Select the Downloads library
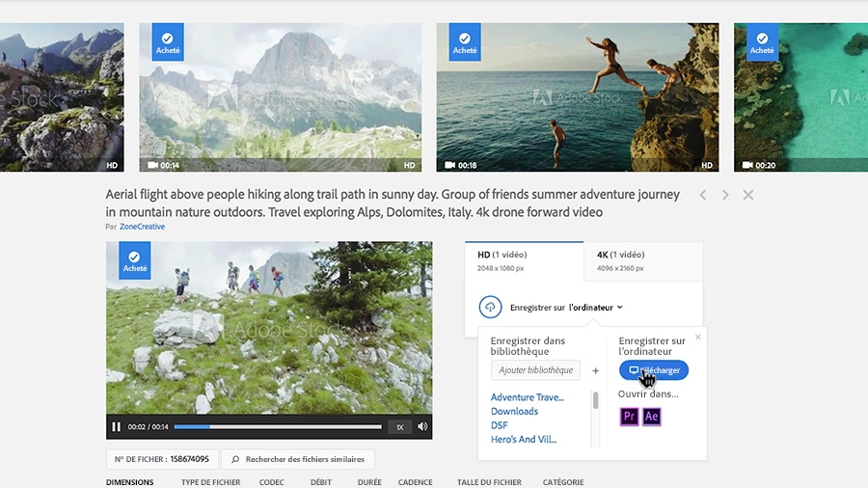Image resolution: width=868 pixels, height=488 pixels. tap(514, 411)
